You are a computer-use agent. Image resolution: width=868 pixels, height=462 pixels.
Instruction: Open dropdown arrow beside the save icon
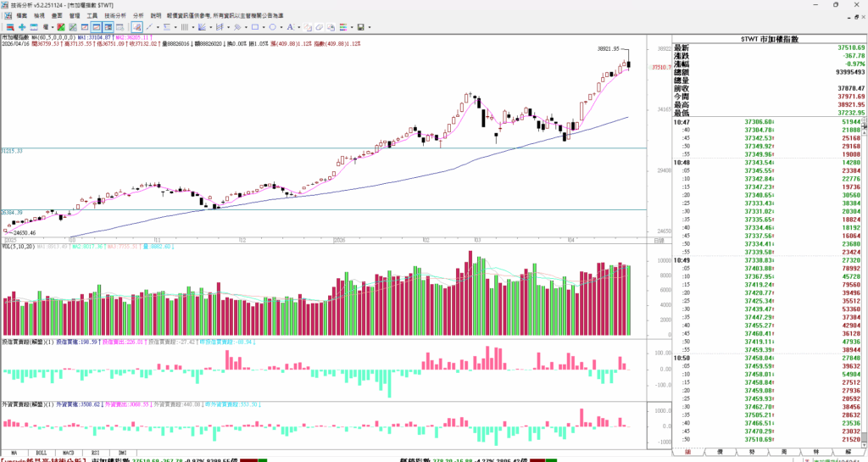pyautogui.click(x=370, y=27)
